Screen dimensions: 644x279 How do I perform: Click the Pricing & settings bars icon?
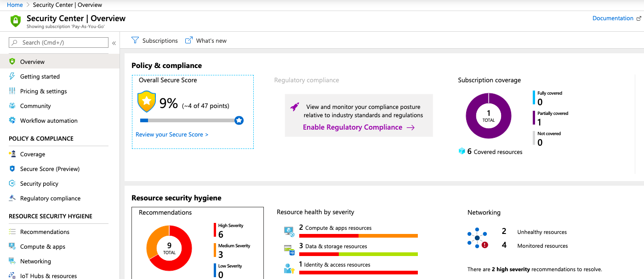click(12, 91)
